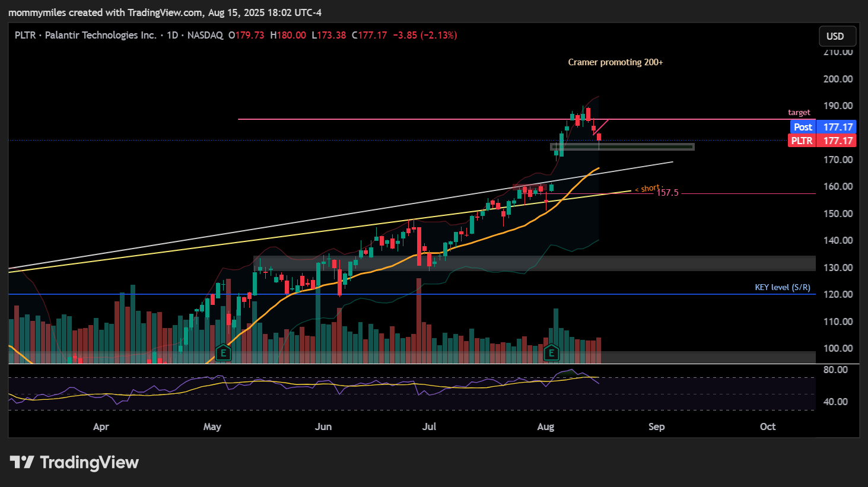Select the 'KEY level (S/R)' label
Image resolution: width=868 pixels, height=487 pixels.
[x=783, y=287]
